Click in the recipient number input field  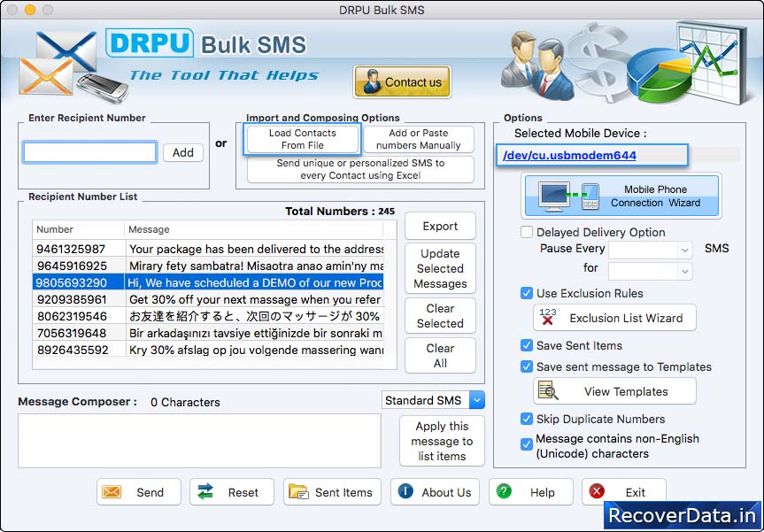tap(89, 152)
